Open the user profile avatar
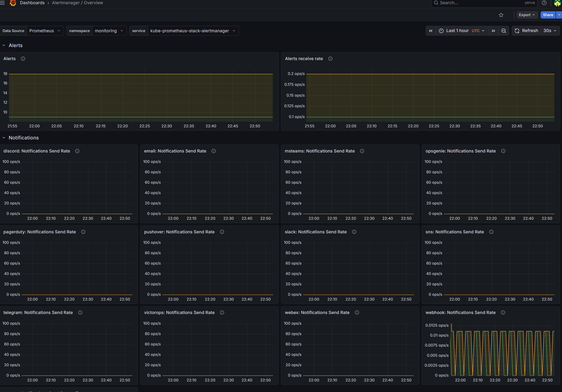Viewport: 562px width, 392px height. pyautogui.click(x=557, y=3)
